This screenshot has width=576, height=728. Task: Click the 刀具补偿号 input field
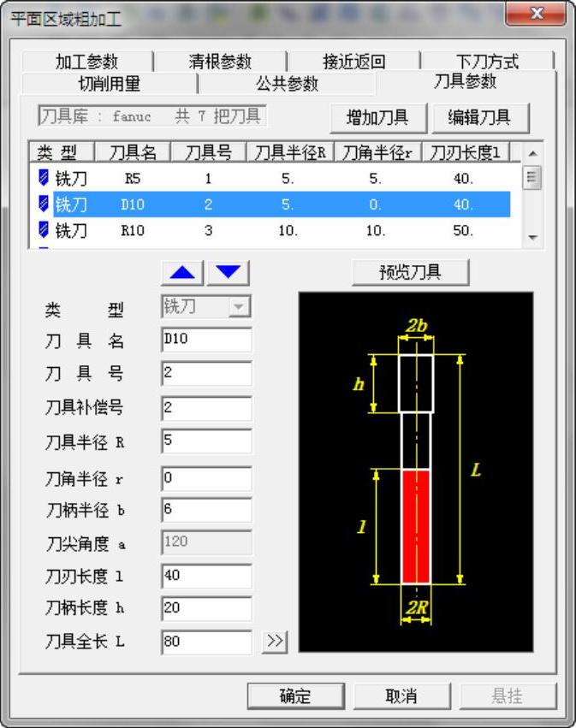[x=206, y=408]
